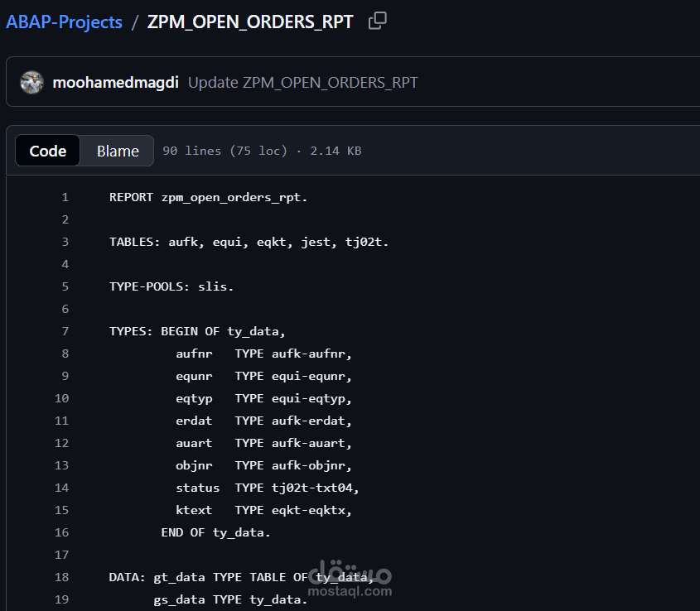Switch to the Blame tab
Viewport: 700px width, 611px height.
(x=117, y=151)
